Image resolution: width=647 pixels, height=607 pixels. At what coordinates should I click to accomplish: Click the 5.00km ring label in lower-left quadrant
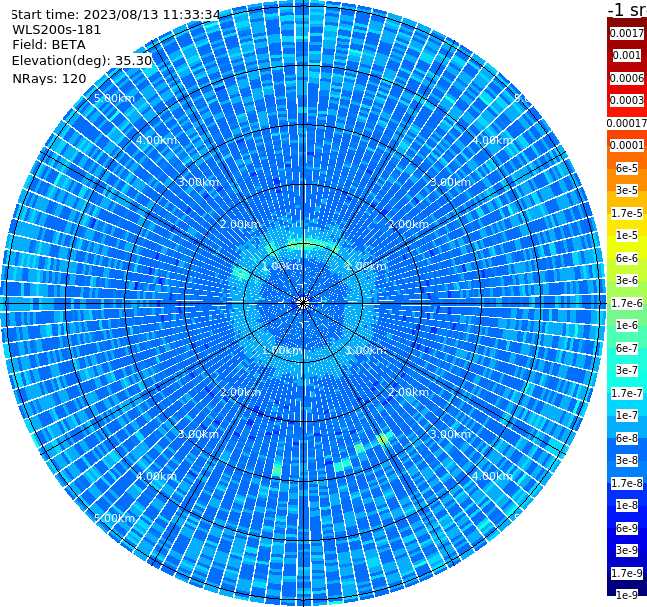tap(114, 518)
